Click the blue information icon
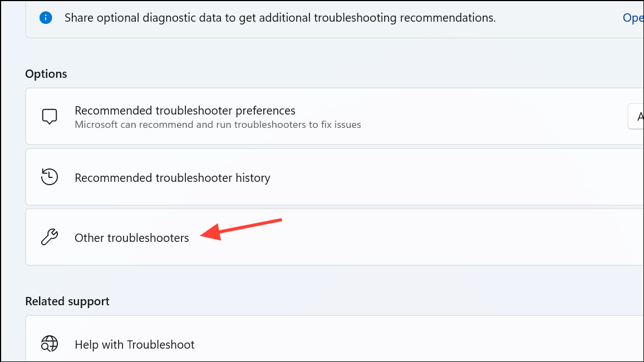The image size is (644, 362). [46, 18]
